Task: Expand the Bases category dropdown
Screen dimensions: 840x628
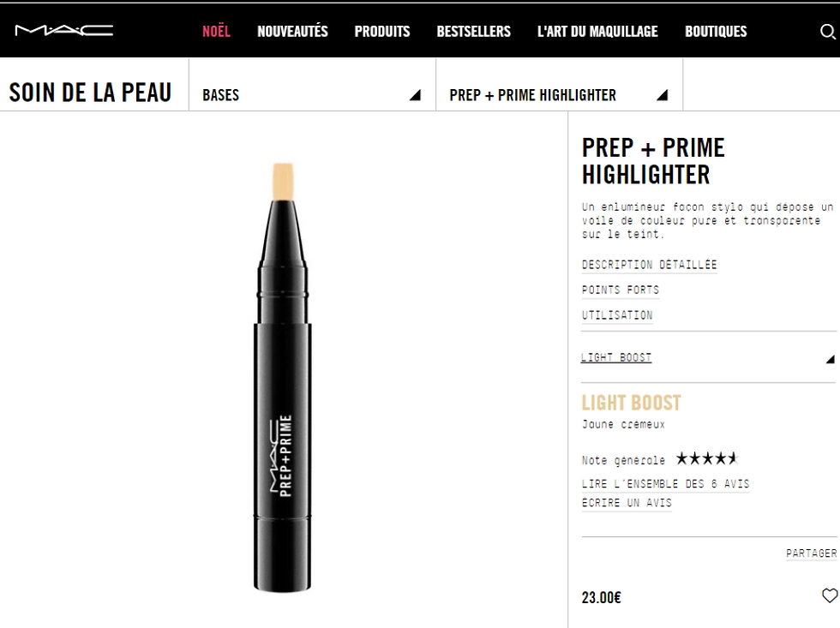Action: click(312, 95)
